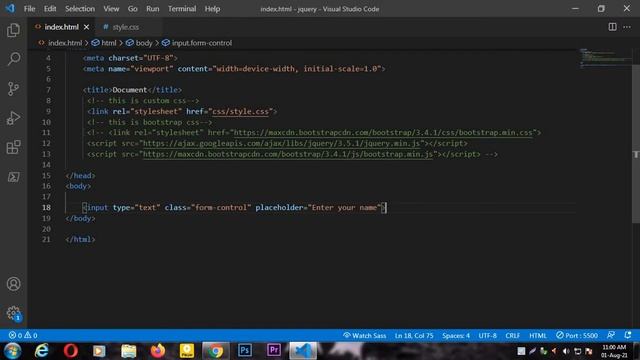
Task: Change line ending via CRLF status item
Action: point(513,335)
